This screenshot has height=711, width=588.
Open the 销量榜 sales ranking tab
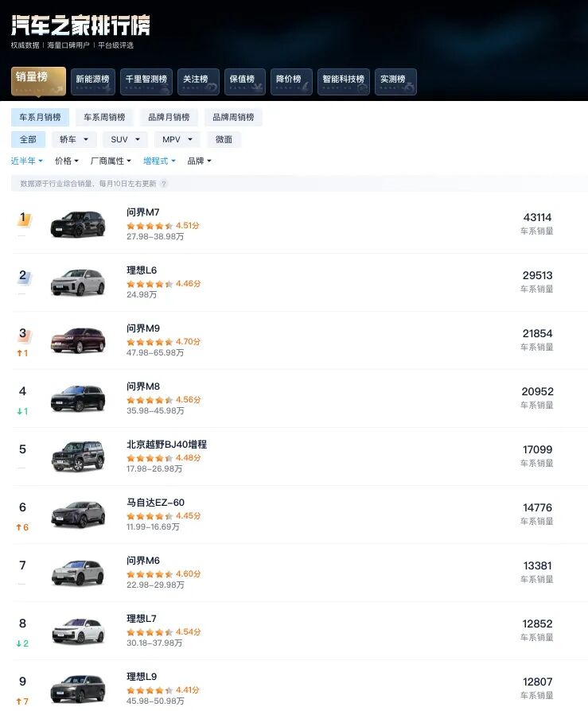(38, 82)
